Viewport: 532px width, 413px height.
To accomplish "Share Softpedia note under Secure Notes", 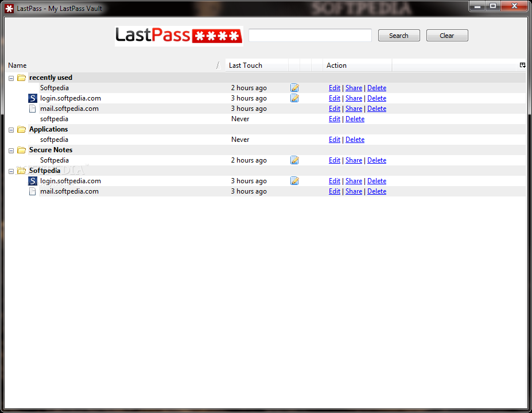I will tap(354, 160).
